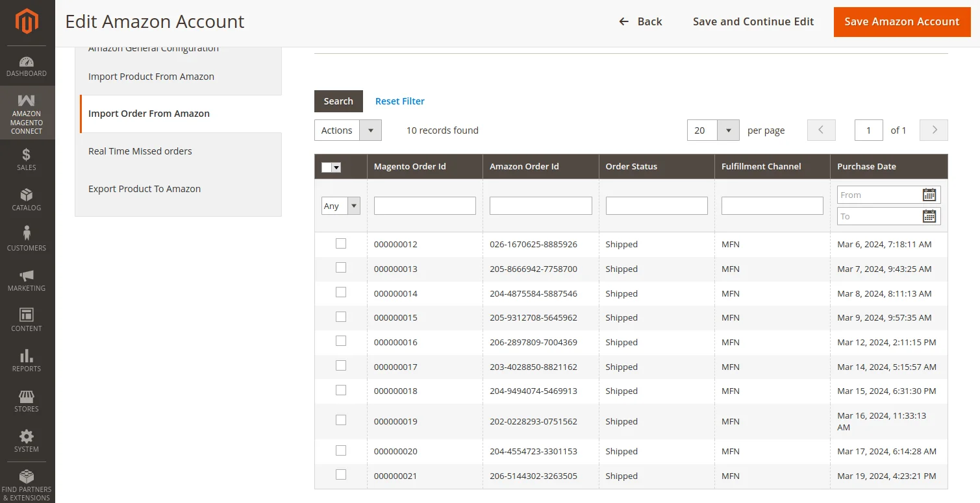Open the Dashboard section
The height and width of the screenshot is (503, 980).
[27, 66]
